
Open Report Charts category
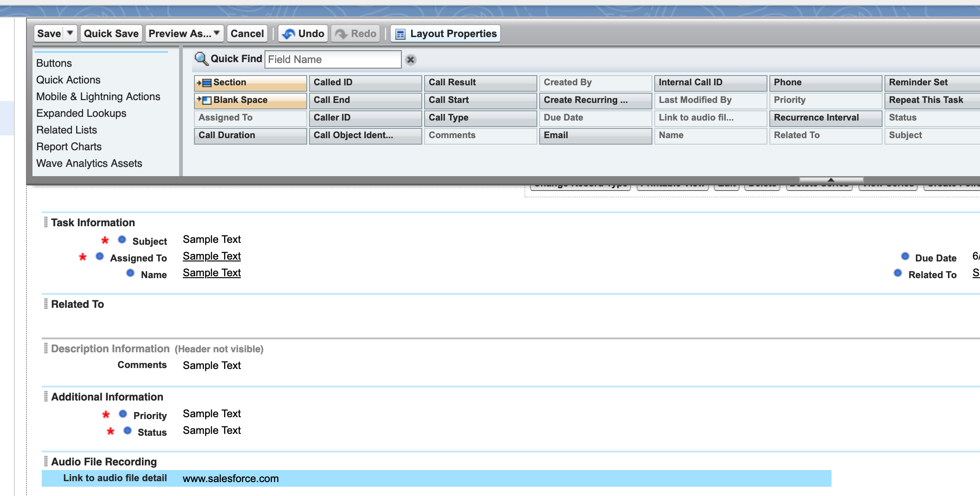[69, 146]
